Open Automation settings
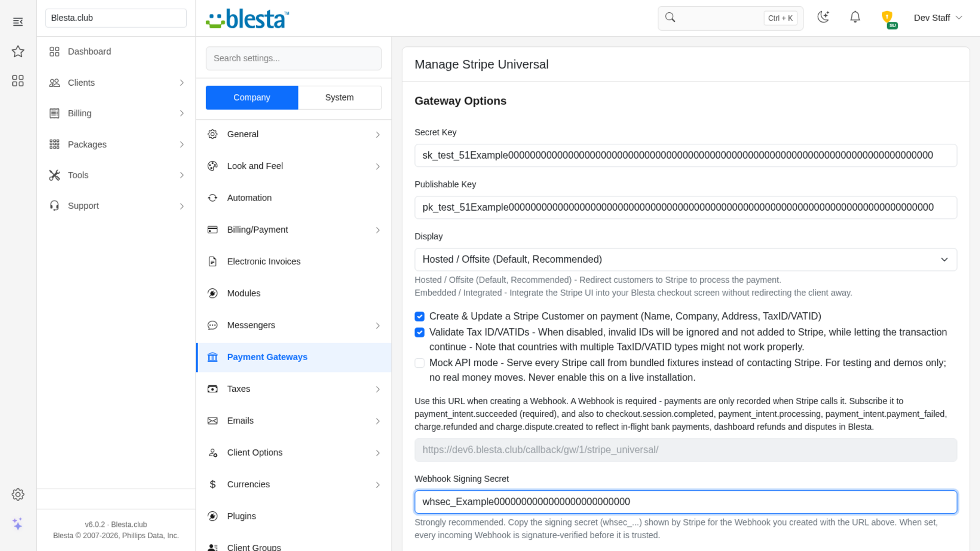 pyautogui.click(x=294, y=198)
